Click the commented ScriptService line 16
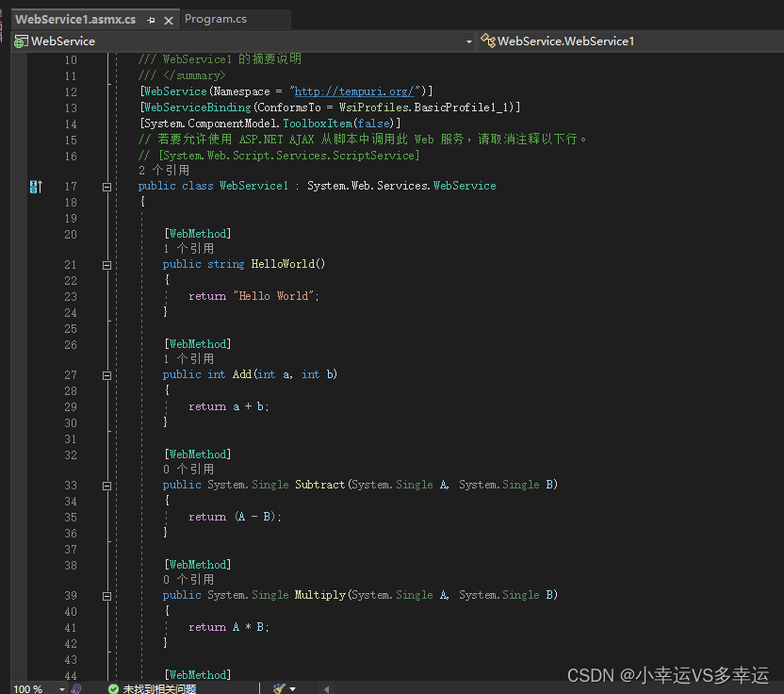Viewport: 784px width, 694px height. (279, 156)
